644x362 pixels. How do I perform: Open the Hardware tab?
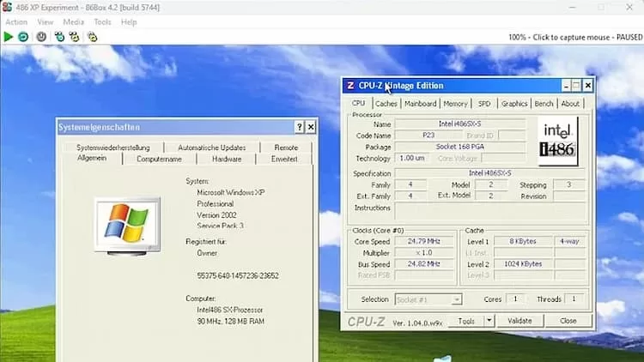pyautogui.click(x=227, y=159)
